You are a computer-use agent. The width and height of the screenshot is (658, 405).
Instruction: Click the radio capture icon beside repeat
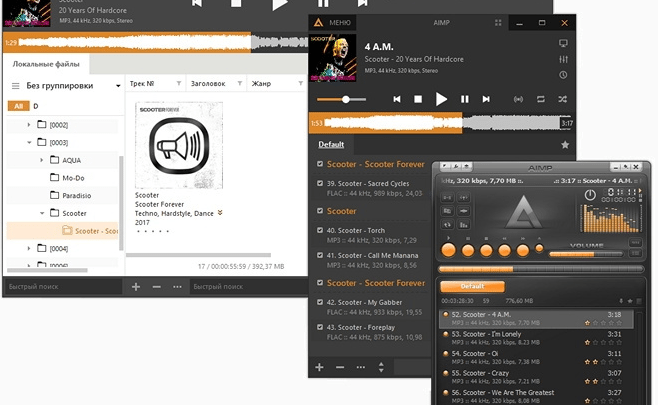(x=519, y=99)
